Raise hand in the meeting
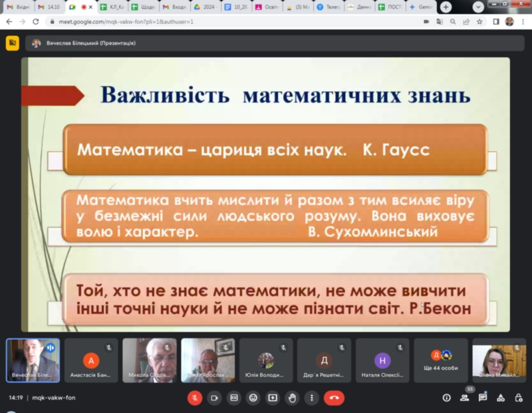The image size is (532, 413). (x=291, y=398)
